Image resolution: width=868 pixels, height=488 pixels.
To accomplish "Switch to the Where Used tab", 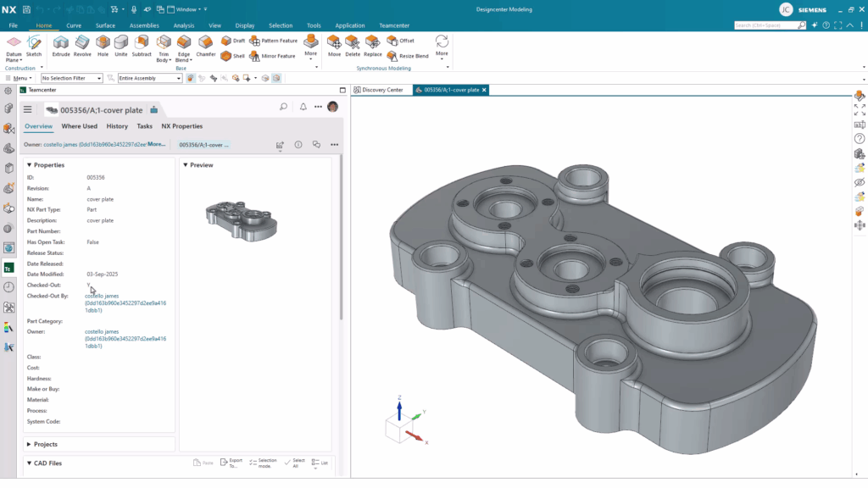I will pyautogui.click(x=79, y=126).
